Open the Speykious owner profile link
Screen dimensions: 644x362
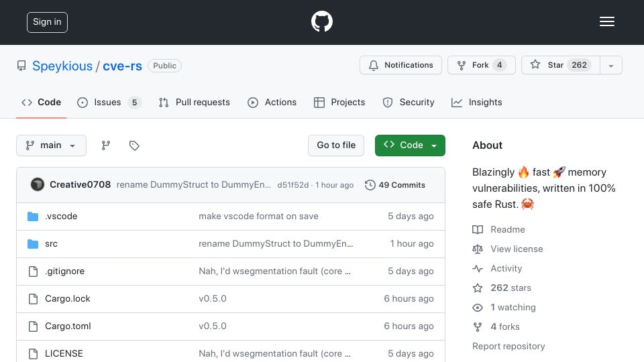point(62,66)
